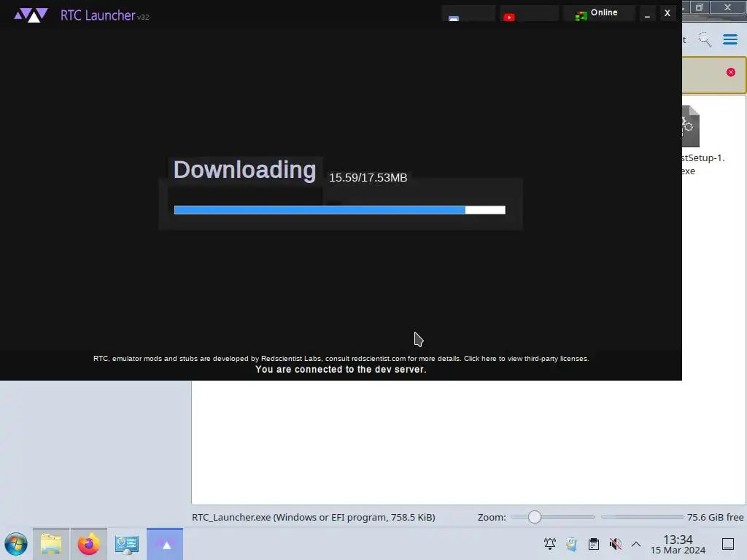Click the RTC Launcher triangle logo
Viewport: 747px width, 560px height.
(x=31, y=15)
